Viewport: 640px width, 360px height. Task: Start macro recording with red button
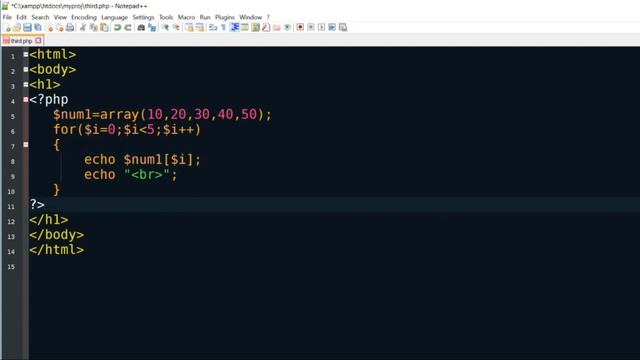tap(300, 27)
